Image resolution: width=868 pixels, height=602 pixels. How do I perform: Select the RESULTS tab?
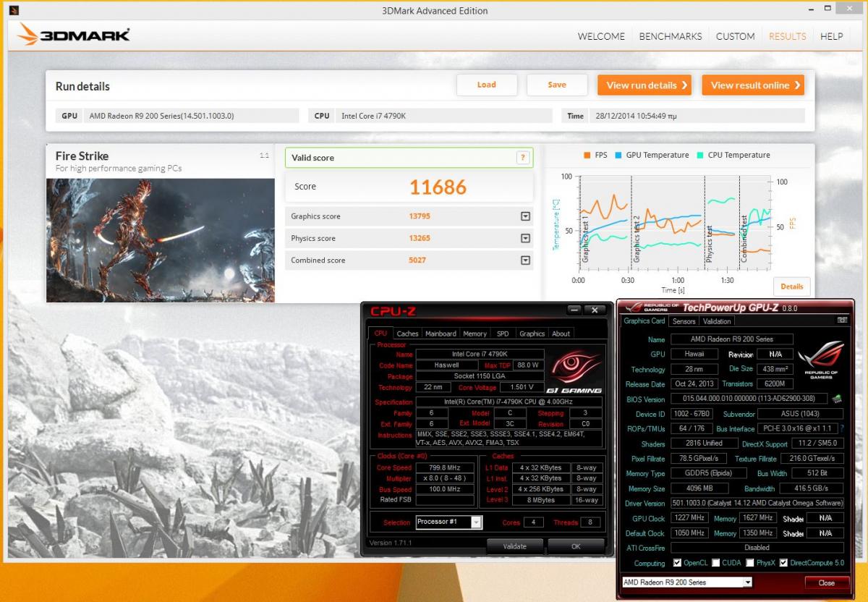788,36
